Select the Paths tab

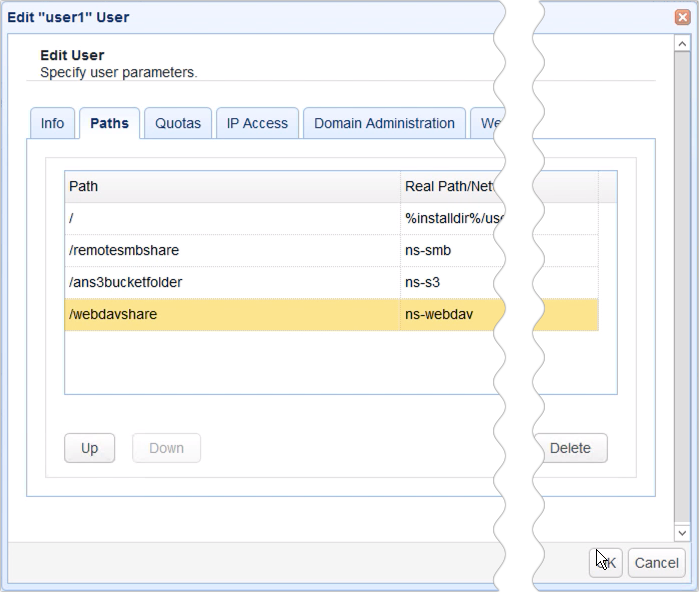(x=109, y=124)
